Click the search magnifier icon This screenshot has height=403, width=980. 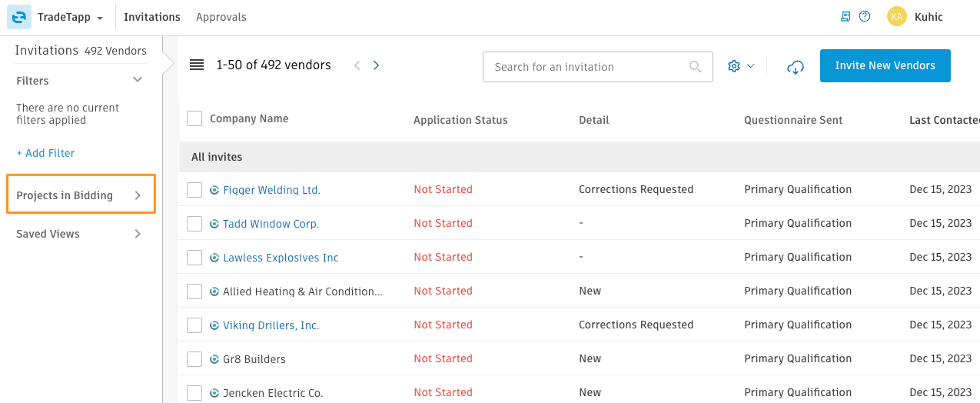(696, 67)
